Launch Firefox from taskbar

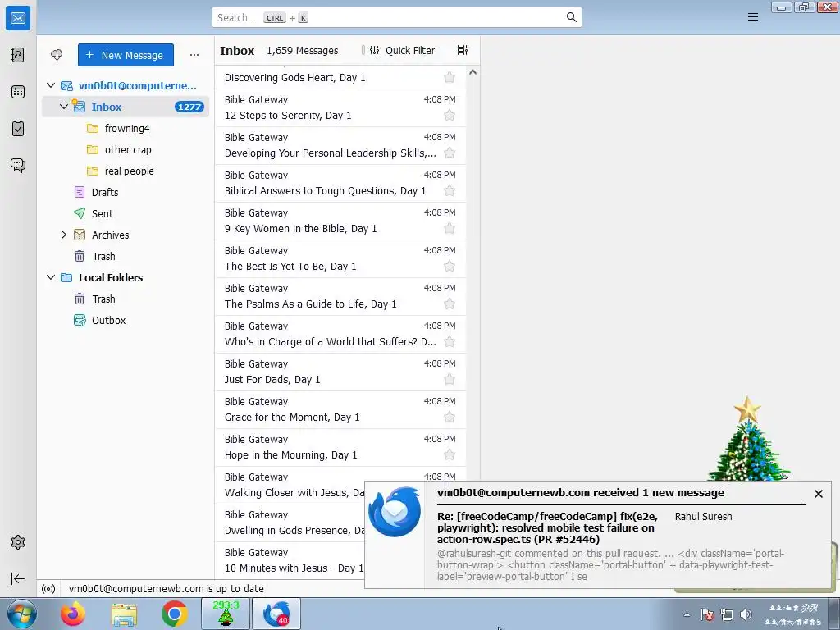[x=73, y=614]
